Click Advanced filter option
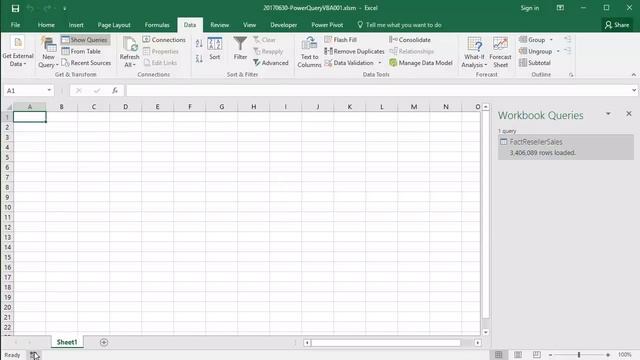This screenshot has height=360, width=640. [271, 63]
